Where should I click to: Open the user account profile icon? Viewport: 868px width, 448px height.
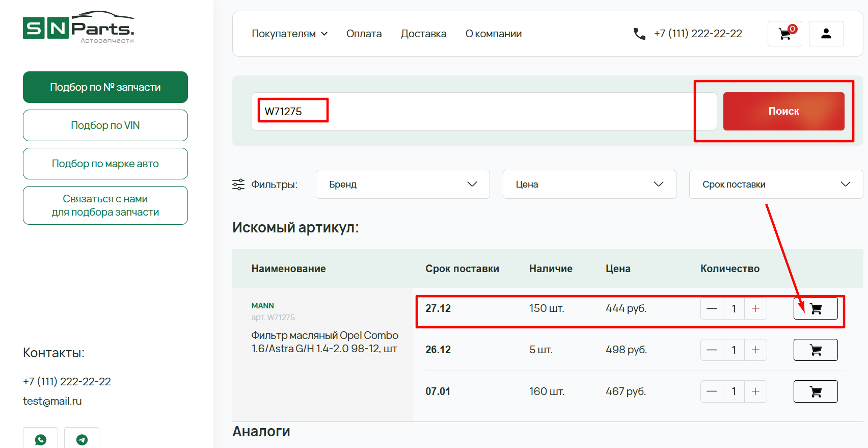coord(826,34)
